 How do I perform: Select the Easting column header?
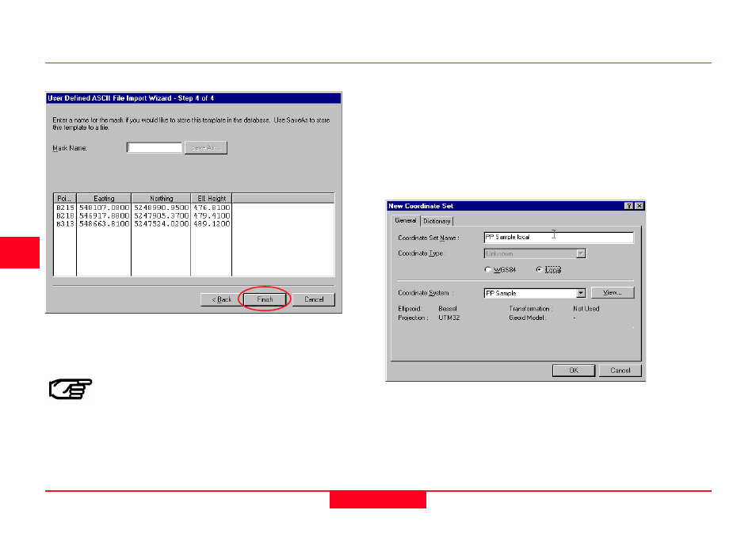(104, 198)
